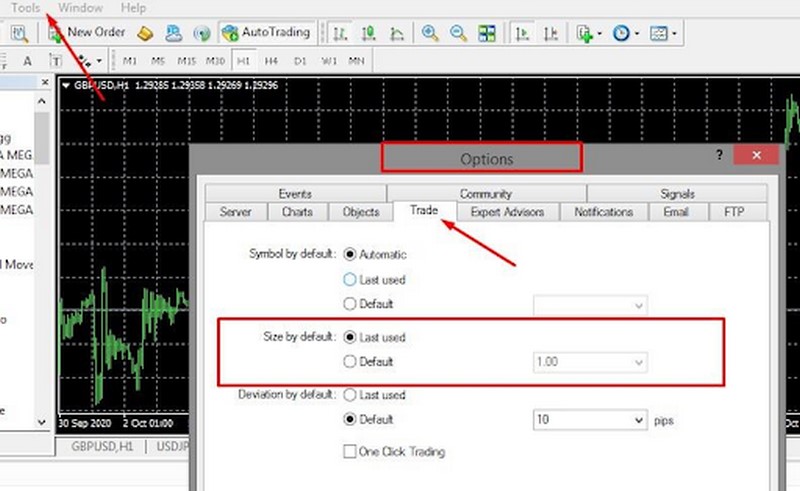This screenshot has height=491, width=800.
Task: Tile chart windows with grid icon
Action: [x=487, y=34]
